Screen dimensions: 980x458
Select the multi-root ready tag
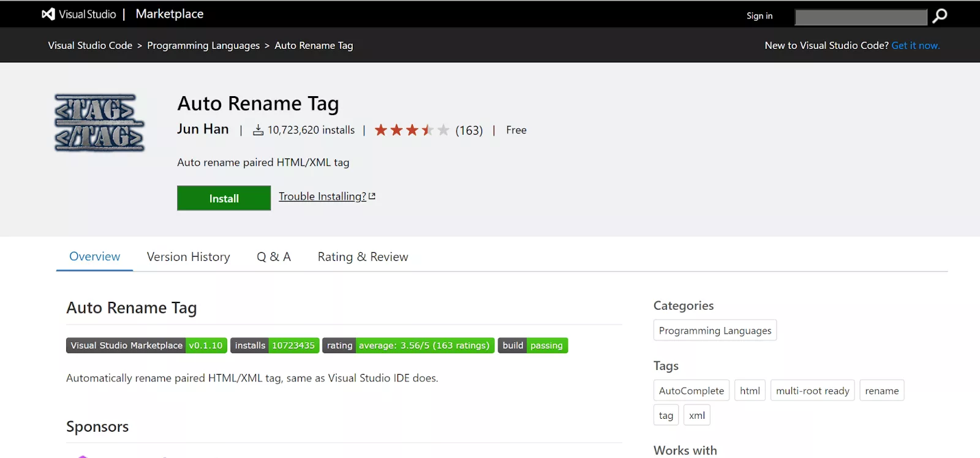[x=812, y=391]
